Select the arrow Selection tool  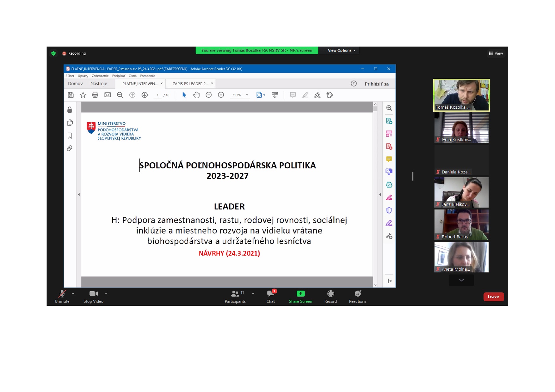tap(184, 95)
